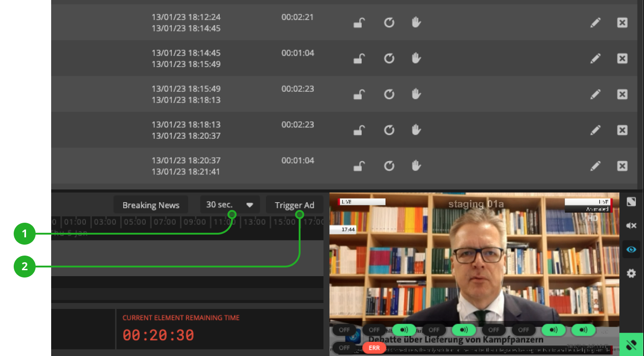
Task: Toggle the blue eye preview visibility
Action: point(631,249)
